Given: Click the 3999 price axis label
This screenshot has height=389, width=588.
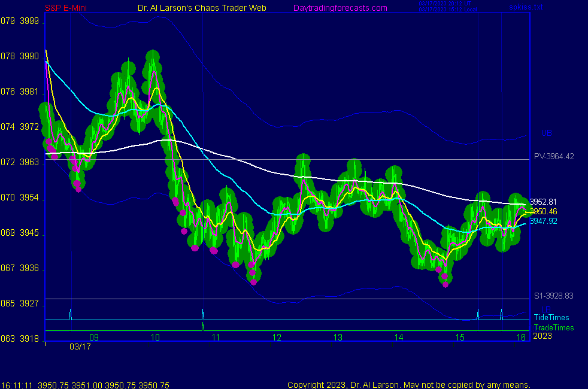Looking at the screenshot, I should 29,21.
